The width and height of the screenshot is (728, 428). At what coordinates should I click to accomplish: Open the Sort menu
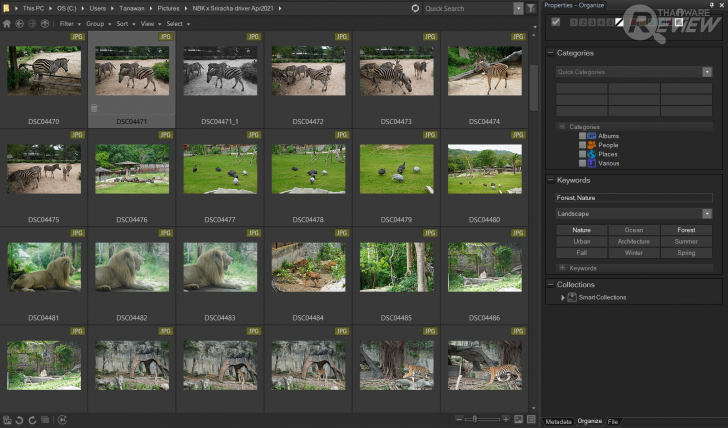123,23
